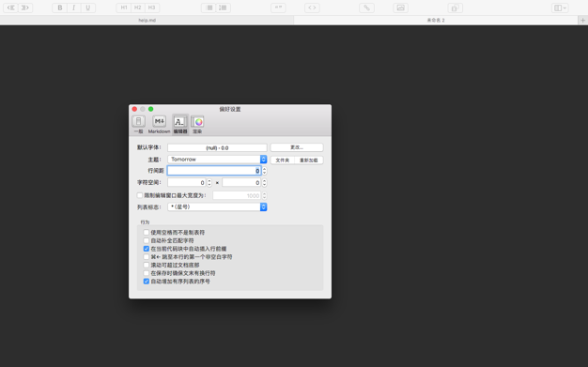The width and height of the screenshot is (588, 367).
Task: Focus the 行间距 line spacing field
Action: [214, 171]
